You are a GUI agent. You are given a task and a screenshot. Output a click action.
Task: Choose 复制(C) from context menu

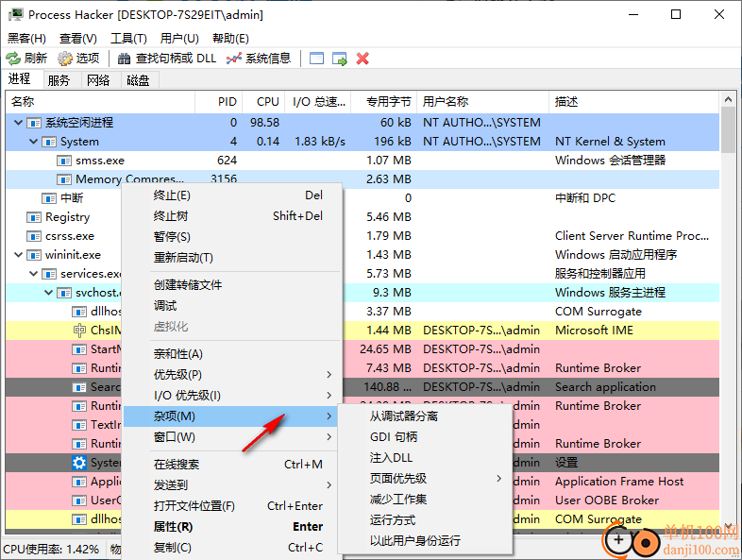pyautogui.click(x=232, y=548)
